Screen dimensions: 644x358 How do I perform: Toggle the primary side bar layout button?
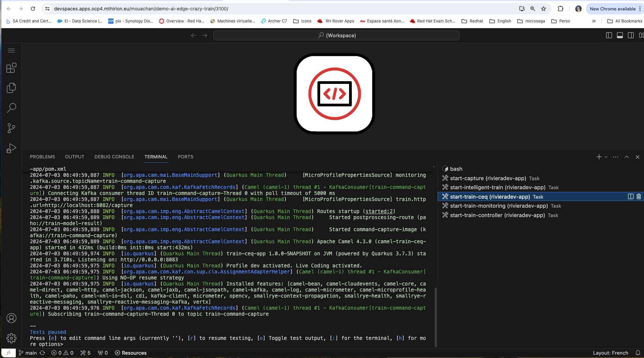click(609, 35)
